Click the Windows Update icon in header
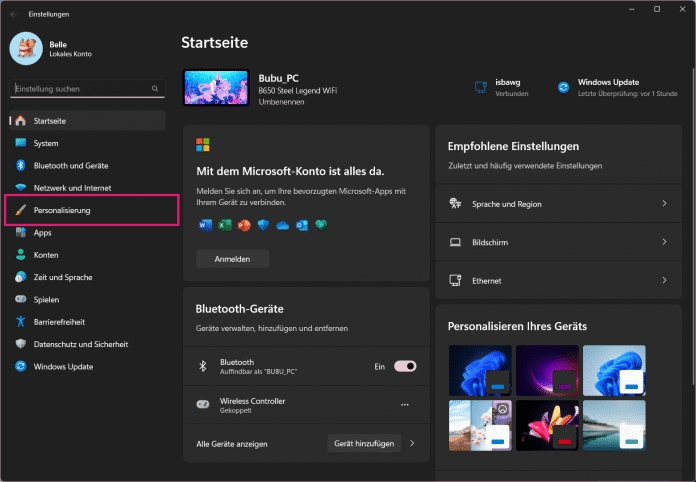Viewport: 696px width, 482px height. (563, 88)
